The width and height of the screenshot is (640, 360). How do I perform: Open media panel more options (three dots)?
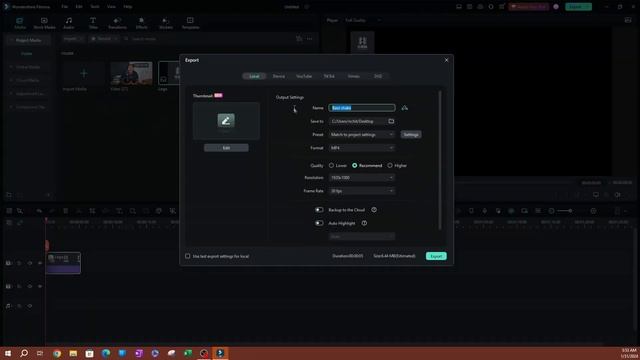tap(310, 39)
